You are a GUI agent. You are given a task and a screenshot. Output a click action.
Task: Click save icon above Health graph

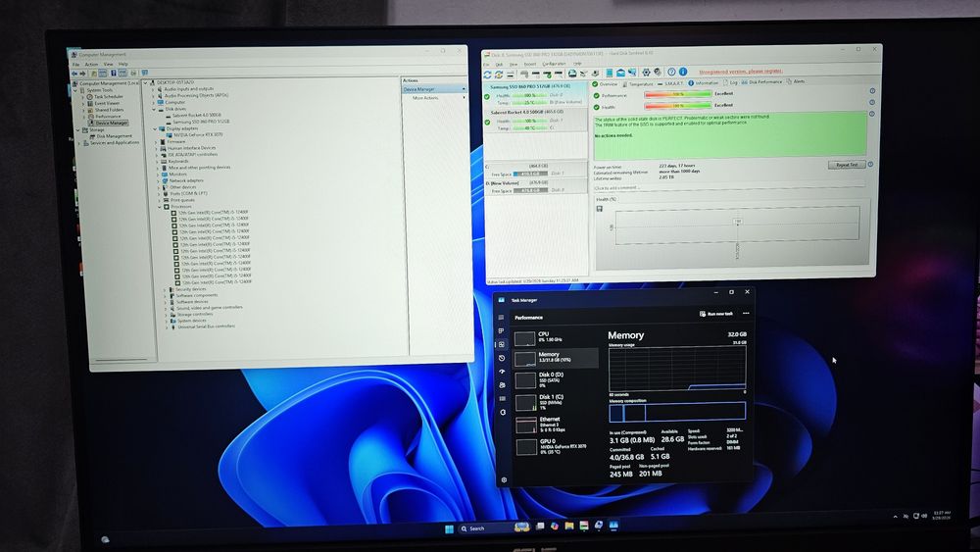600,209
